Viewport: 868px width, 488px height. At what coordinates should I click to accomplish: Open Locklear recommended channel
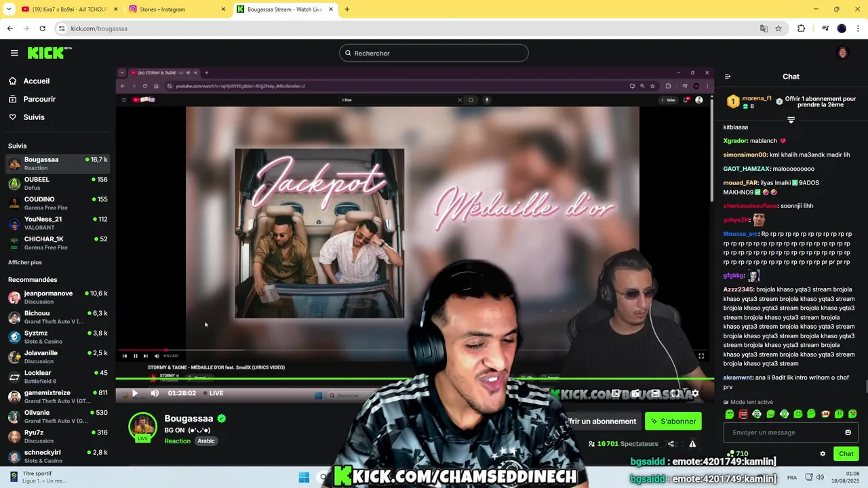tap(58, 376)
